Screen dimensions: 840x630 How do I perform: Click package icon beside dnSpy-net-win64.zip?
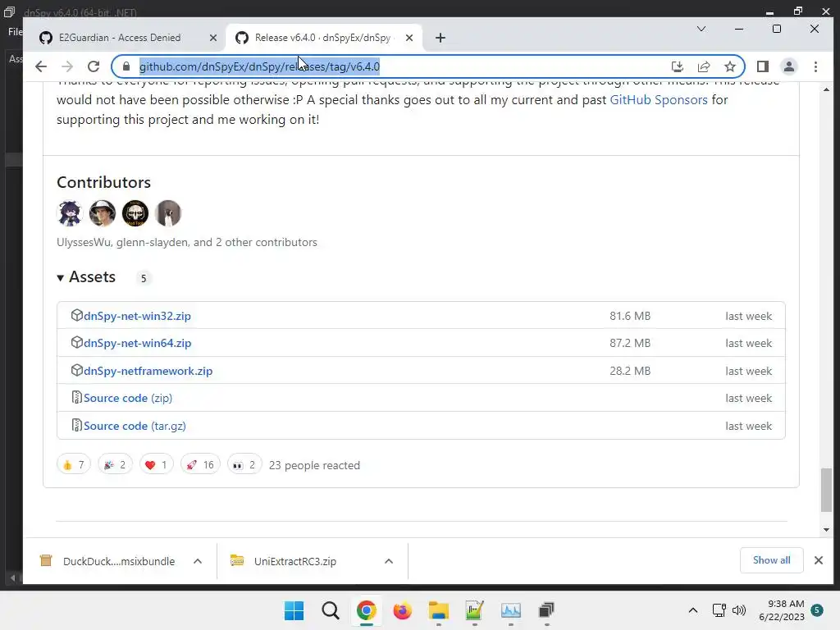tap(76, 342)
